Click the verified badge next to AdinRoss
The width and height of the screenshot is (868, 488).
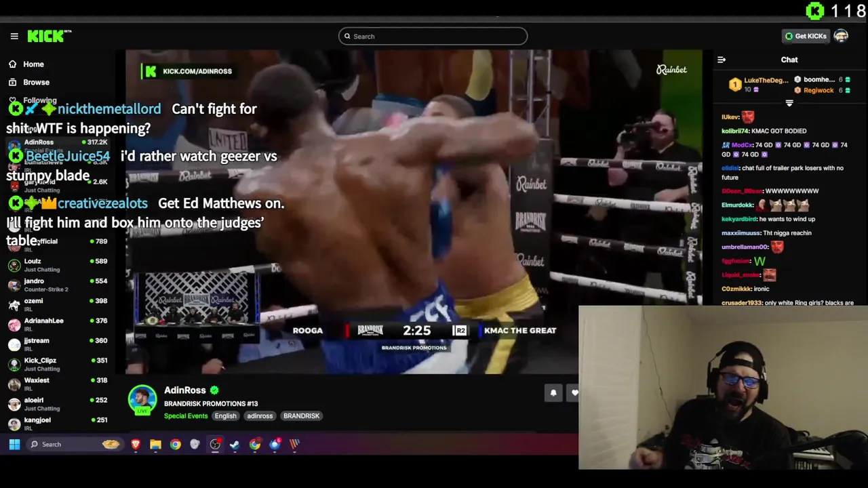(214, 390)
